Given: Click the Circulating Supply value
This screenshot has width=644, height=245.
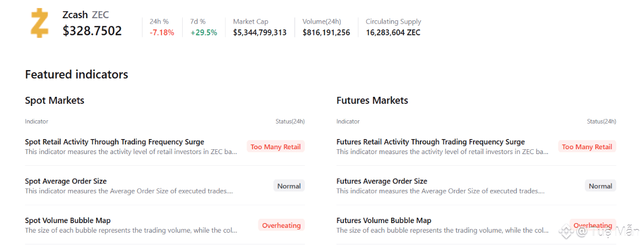Looking at the screenshot, I should (x=393, y=33).
